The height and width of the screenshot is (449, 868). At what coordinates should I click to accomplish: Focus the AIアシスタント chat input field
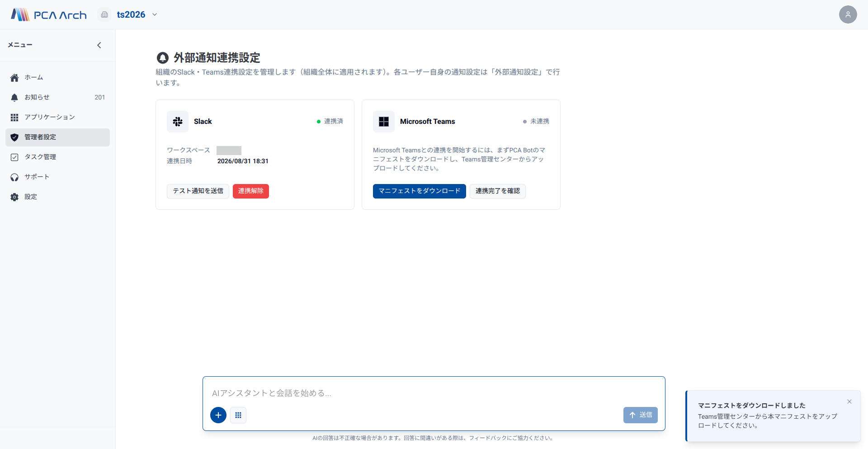434,393
